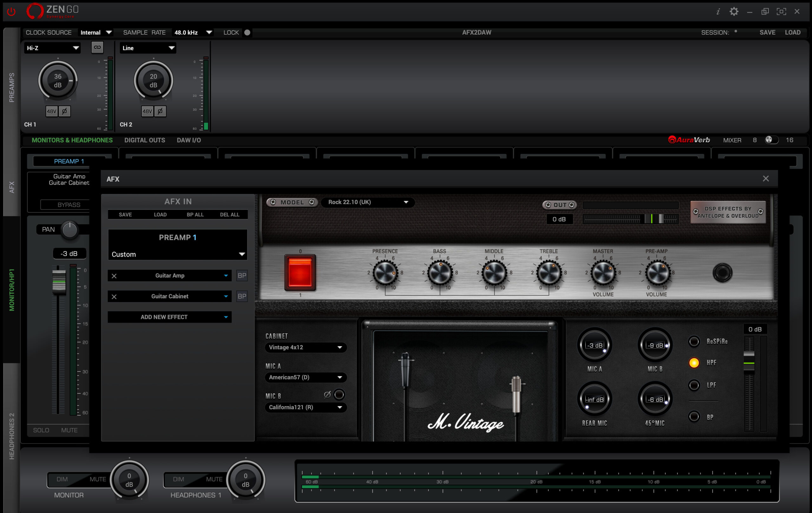812x513 pixels.
Task: Open the clock source Internal dropdown
Action: (96, 32)
